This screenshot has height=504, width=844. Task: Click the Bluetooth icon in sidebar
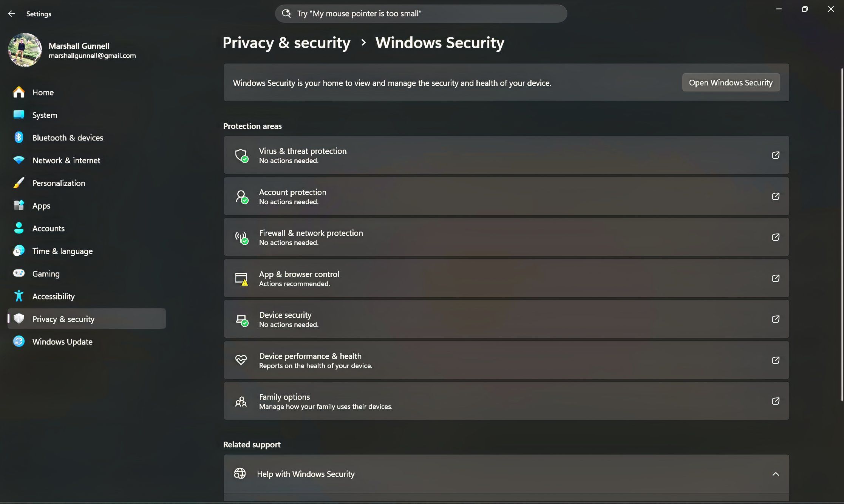[19, 138]
